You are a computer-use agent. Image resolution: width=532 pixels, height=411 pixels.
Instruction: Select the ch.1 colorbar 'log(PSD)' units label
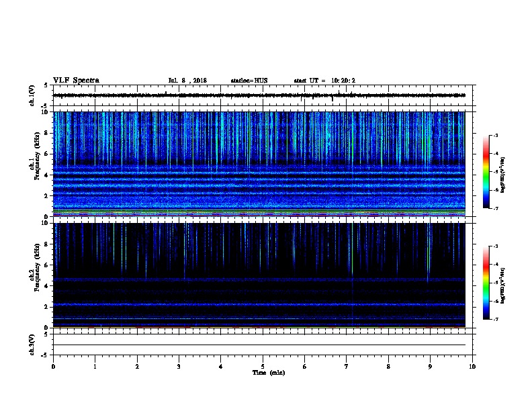coord(502,175)
